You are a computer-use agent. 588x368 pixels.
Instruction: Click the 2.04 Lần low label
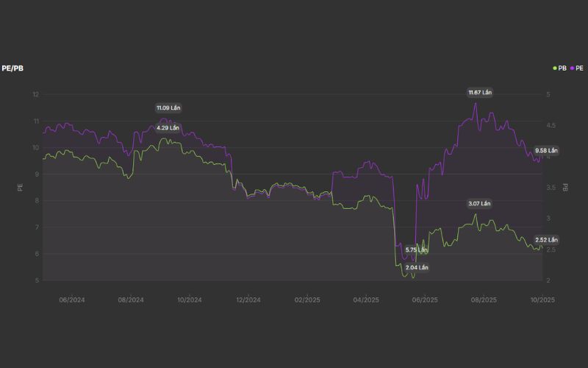click(x=416, y=267)
